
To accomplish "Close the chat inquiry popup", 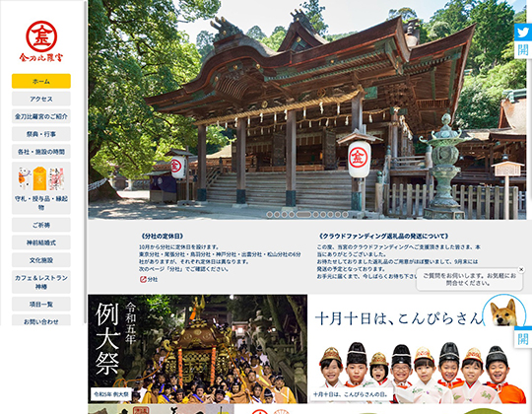I will pyautogui.click(x=521, y=269).
